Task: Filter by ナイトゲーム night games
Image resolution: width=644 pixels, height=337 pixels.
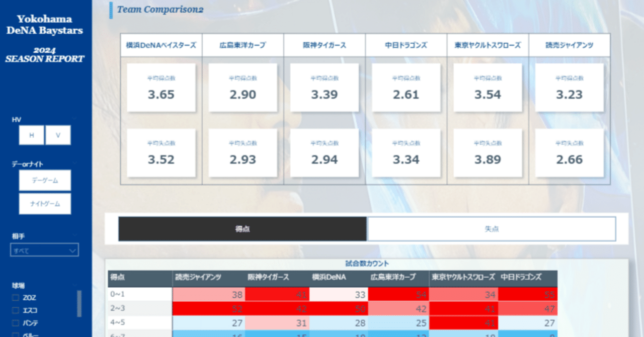Action: [45, 204]
